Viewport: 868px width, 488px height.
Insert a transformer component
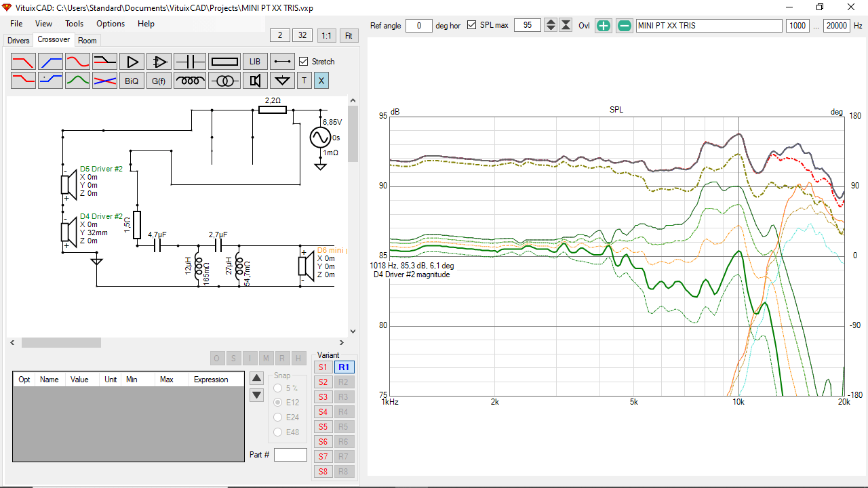[x=224, y=81]
